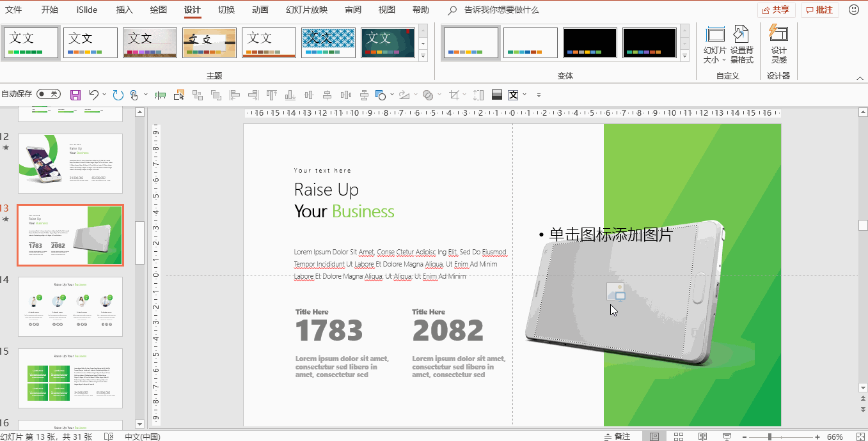
Task: Toggle the Notes (备注) pane
Action: tap(617, 437)
